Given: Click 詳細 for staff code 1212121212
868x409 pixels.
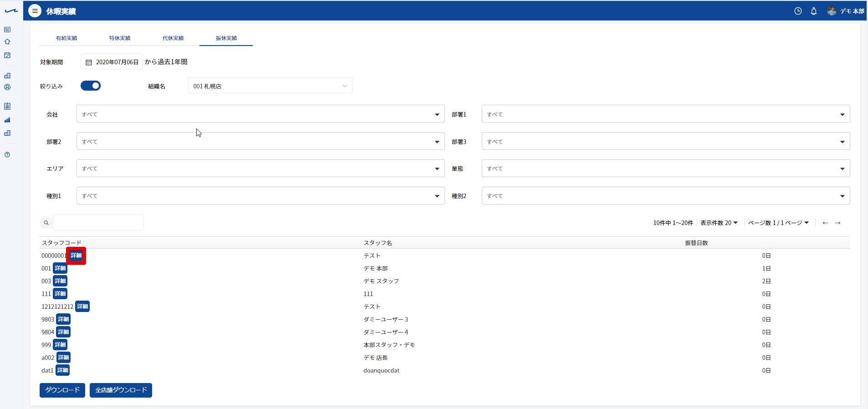Looking at the screenshot, I should (x=82, y=307).
